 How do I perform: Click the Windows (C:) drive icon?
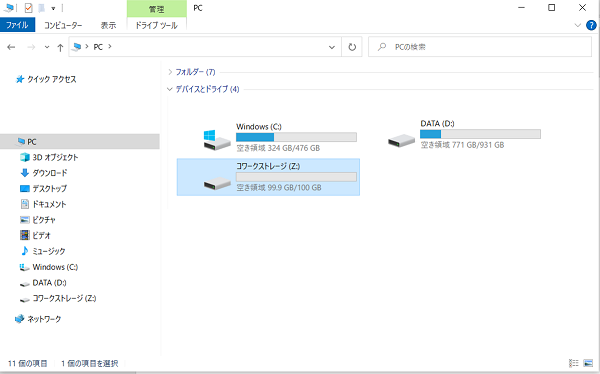click(x=217, y=140)
